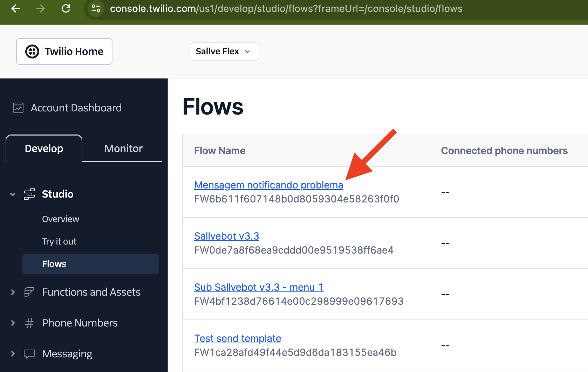
Task: Open Account Dashboard
Action: 76,108
